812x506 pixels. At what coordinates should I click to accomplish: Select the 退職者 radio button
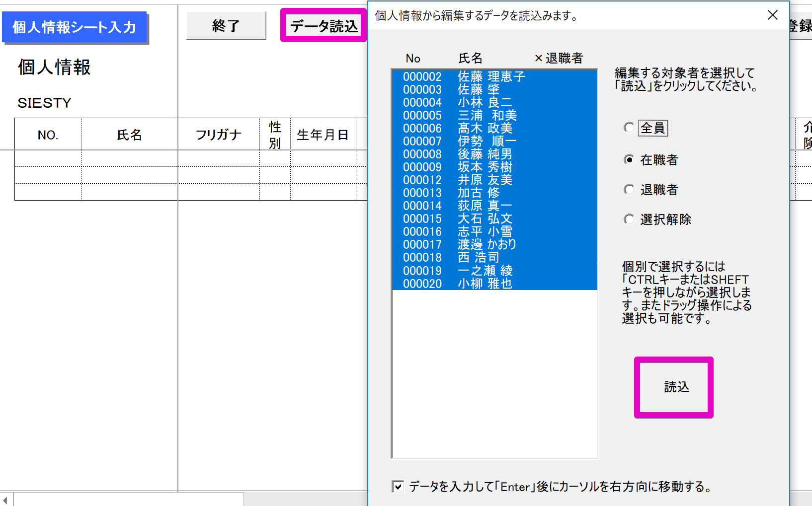(x=629, y=190)
